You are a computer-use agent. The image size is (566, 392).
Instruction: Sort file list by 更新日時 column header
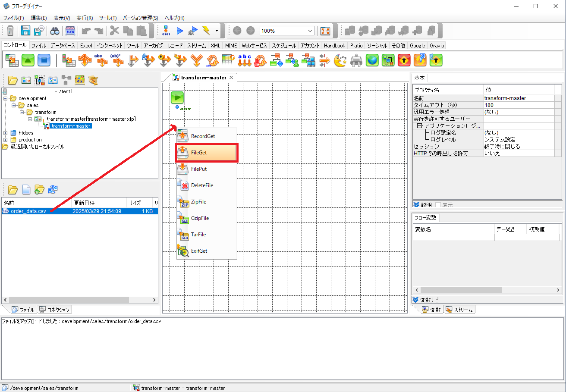[x=99, y=203]
